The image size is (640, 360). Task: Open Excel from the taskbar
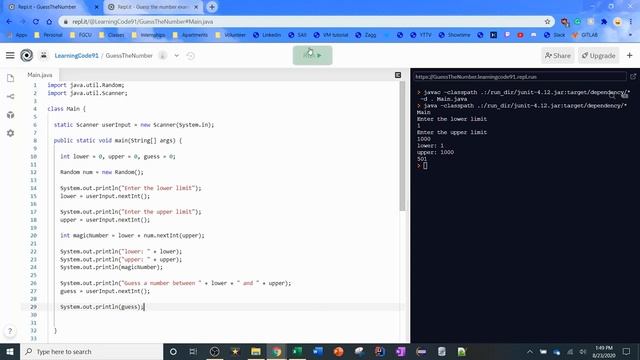click(297, 351)
